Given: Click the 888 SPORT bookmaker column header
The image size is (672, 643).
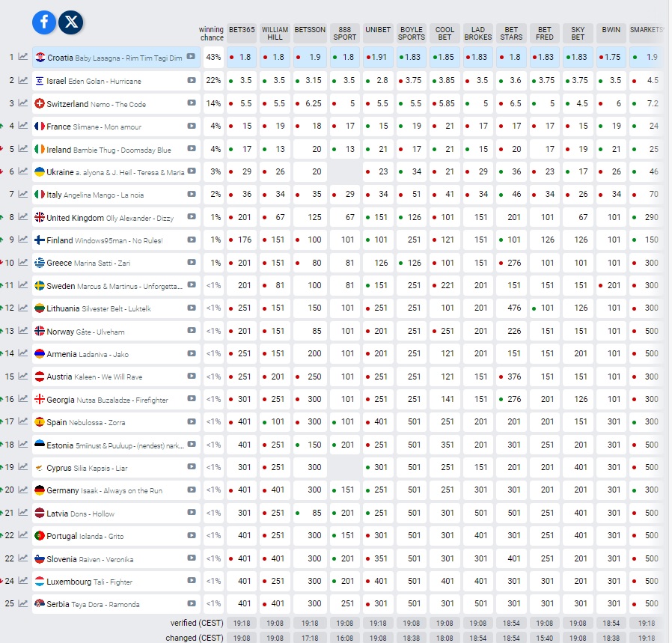Looking at the screenshot, I should pyautogui.click(x=344, y=33).
